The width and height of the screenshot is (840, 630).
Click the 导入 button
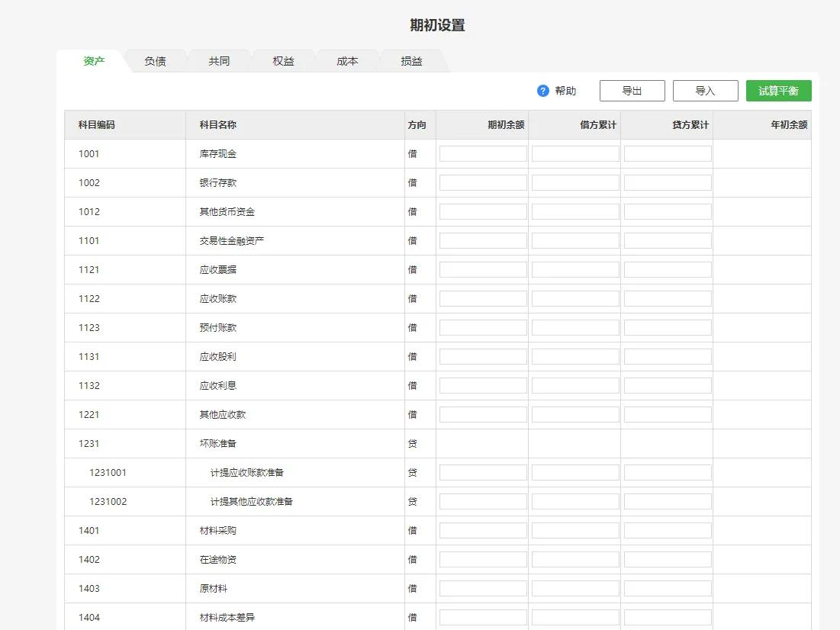click(705, 90)
